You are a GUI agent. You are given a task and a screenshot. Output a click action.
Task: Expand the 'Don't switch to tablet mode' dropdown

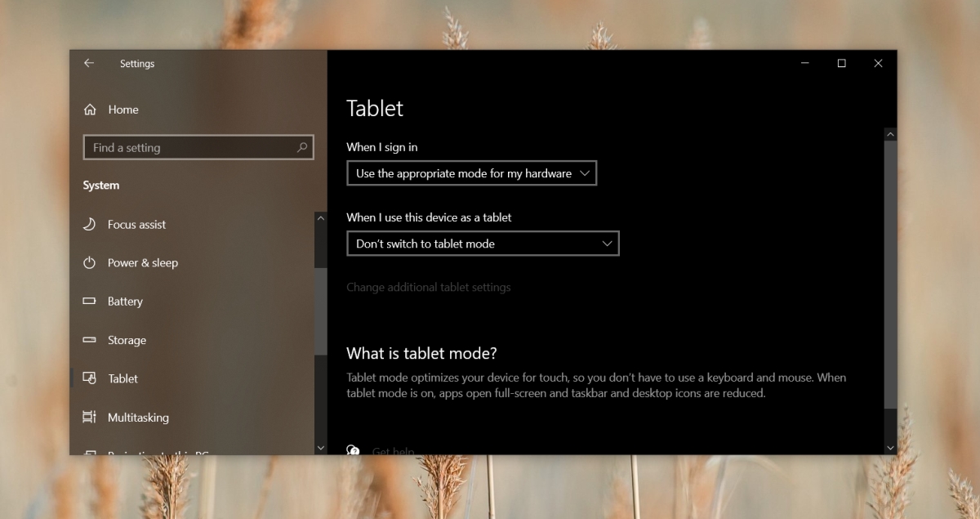[x=483, y=244]
